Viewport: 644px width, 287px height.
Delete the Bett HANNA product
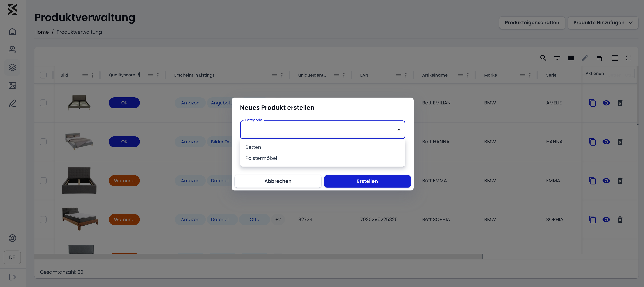620,142
